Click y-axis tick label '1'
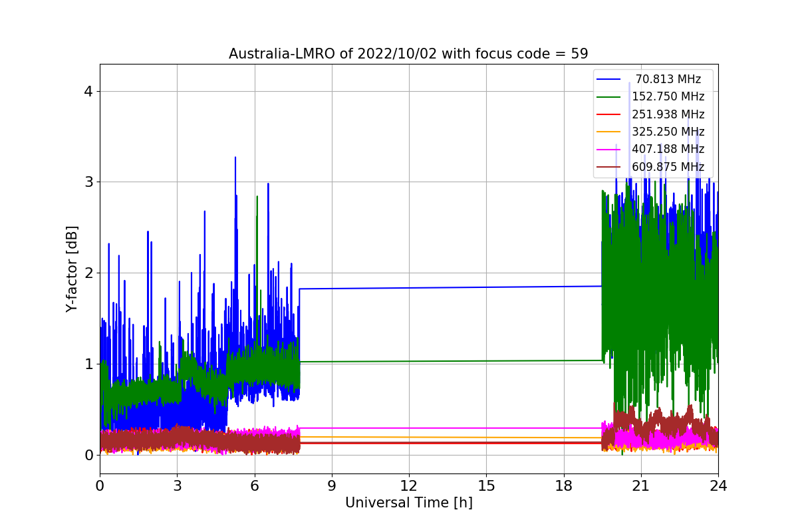 pos(89,364)
